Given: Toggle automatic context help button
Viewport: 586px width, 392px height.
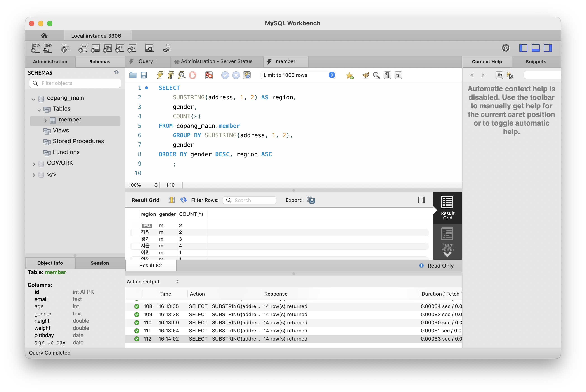Looking at the screenshot, I should (510, 75).
